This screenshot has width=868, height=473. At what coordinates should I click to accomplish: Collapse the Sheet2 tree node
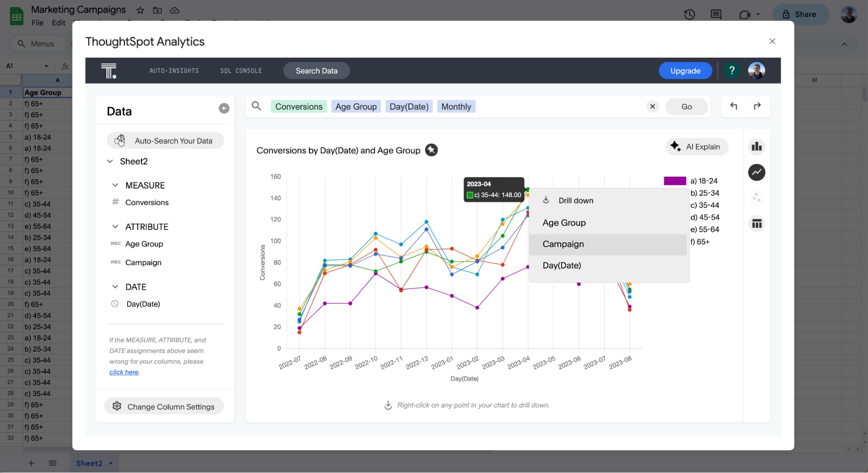click(110, 161)
